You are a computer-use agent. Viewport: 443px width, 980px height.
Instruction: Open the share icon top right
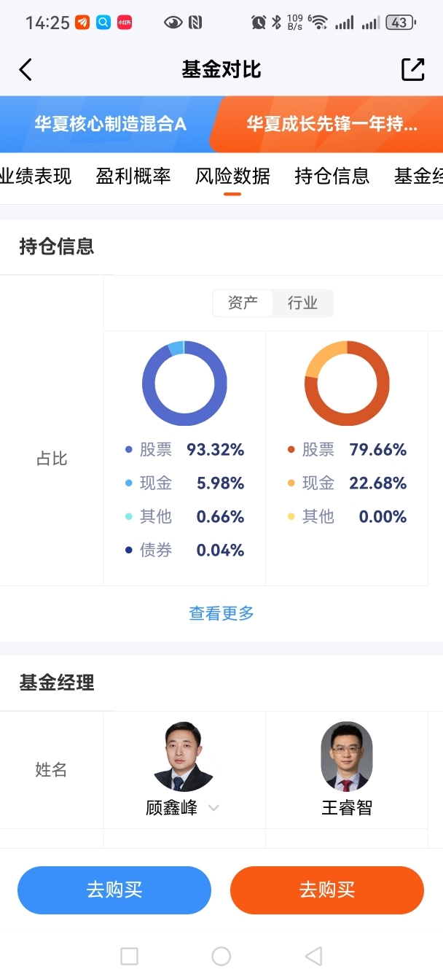point(413,69)
